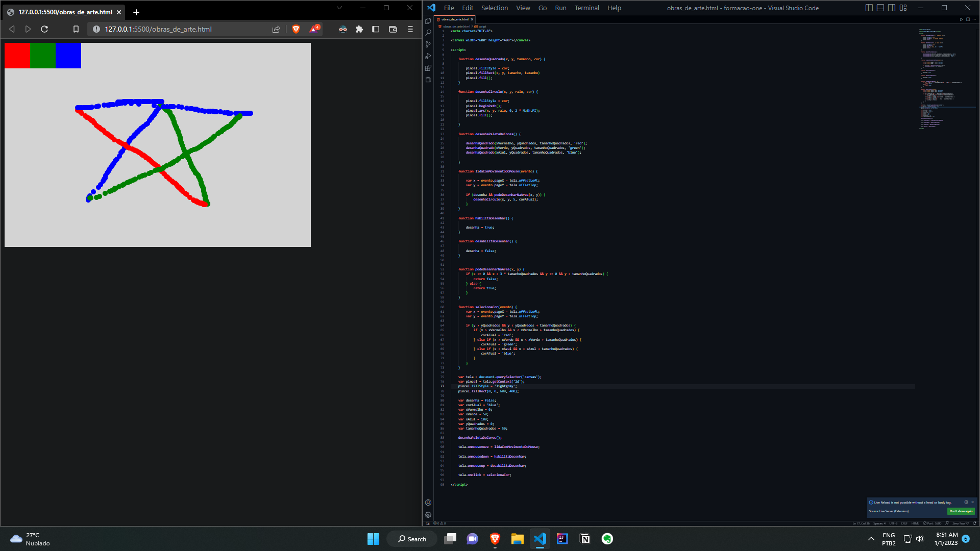Select the blue color square on canvas
The width and height of the screenshot is (980, 551).
tap(68, 56)
